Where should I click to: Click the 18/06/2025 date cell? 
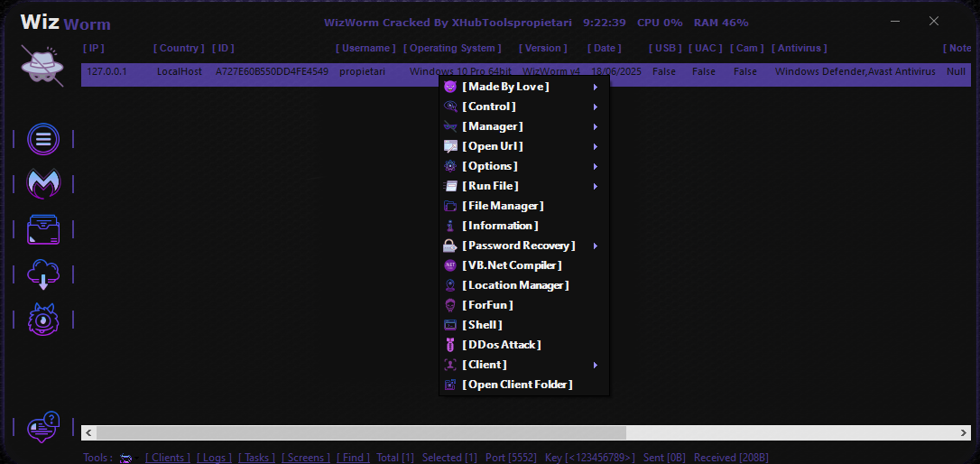click(x=616, y=72)
